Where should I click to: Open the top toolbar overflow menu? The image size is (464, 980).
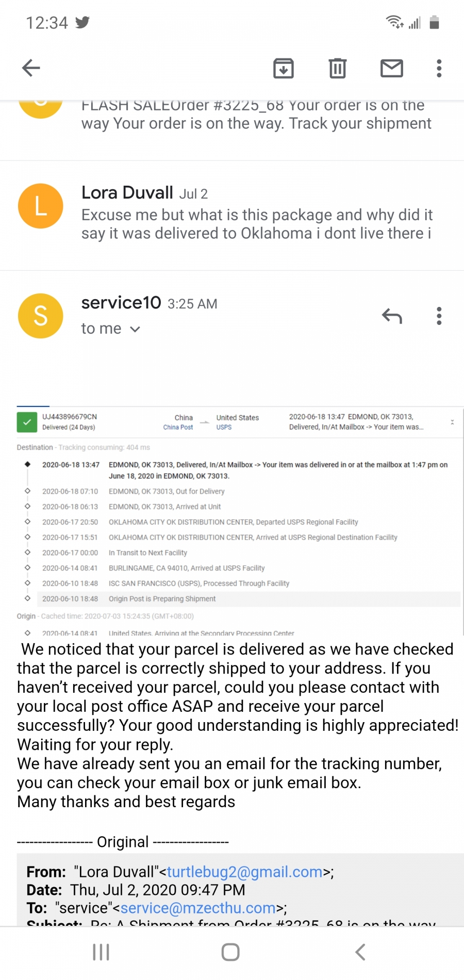pyautogui.click(x=439, y=68)
